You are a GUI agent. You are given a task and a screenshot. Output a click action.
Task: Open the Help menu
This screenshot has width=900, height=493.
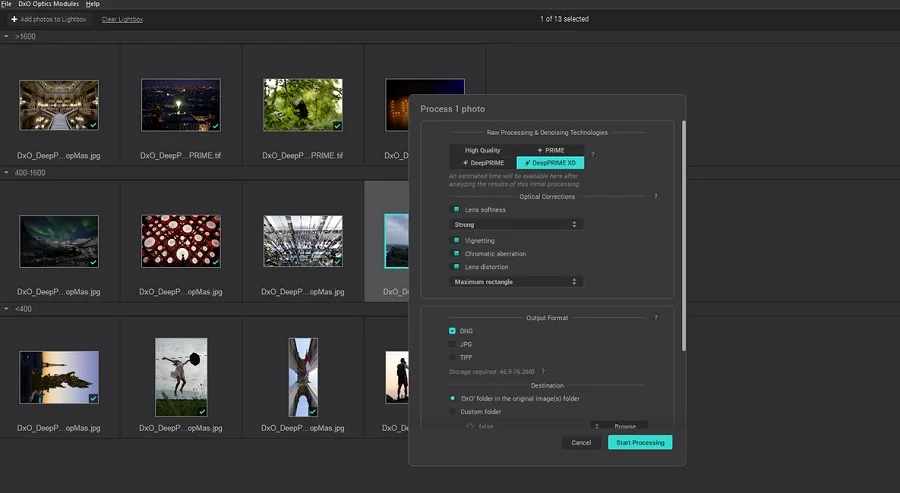pyautogui.click(x=92, y=3)
